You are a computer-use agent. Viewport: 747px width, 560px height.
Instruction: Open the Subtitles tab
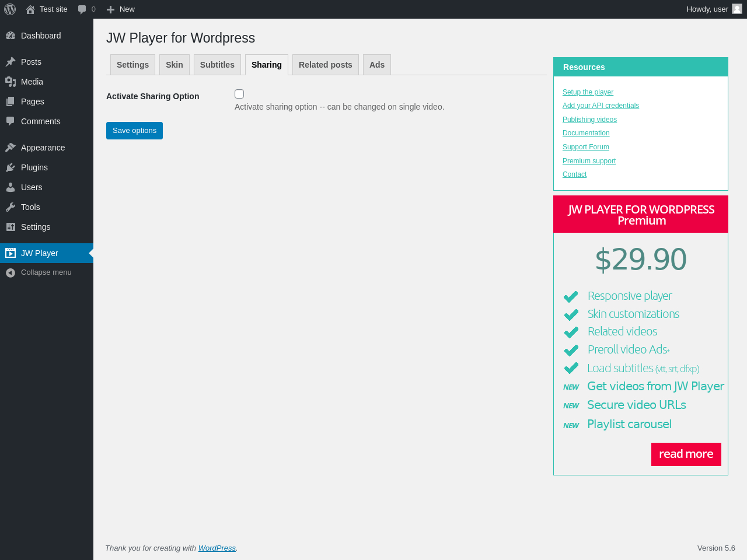[217, 65]
